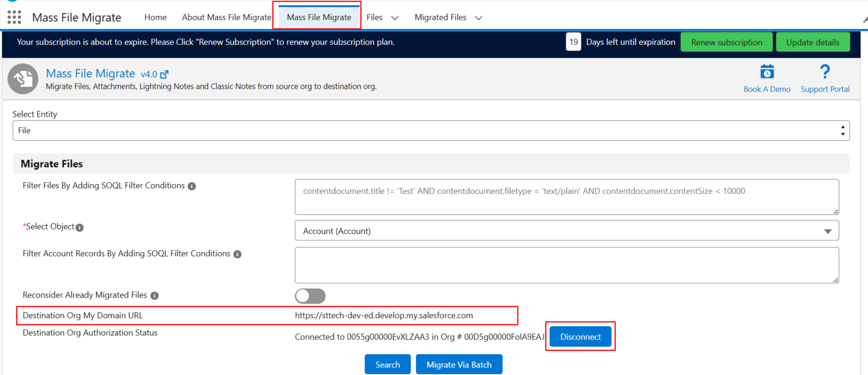
Task: Open the Select Entity File dropdown
Action: [431, 130]
